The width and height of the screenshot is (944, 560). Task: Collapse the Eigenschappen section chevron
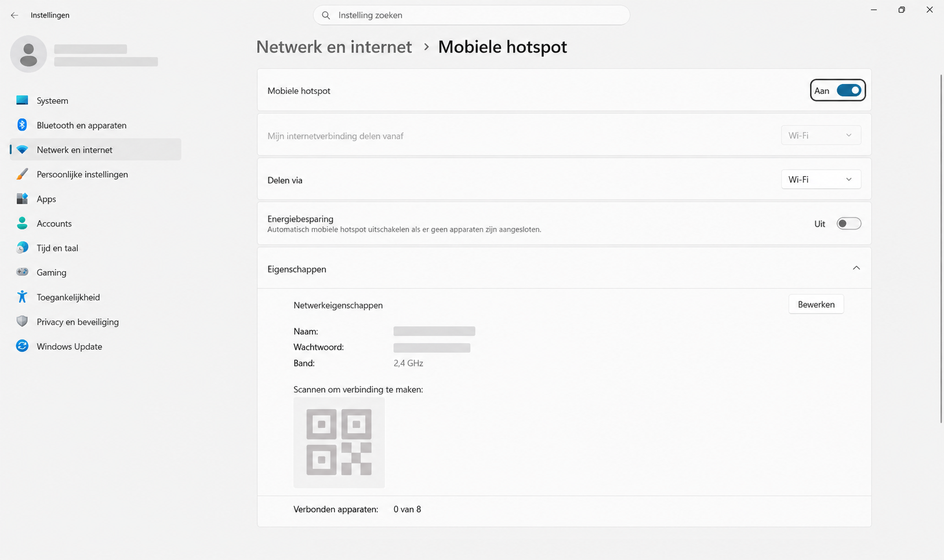pos(856,268)
